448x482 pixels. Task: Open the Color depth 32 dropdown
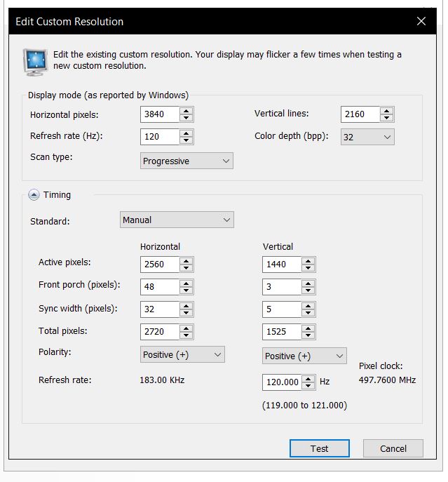point(367,137)
